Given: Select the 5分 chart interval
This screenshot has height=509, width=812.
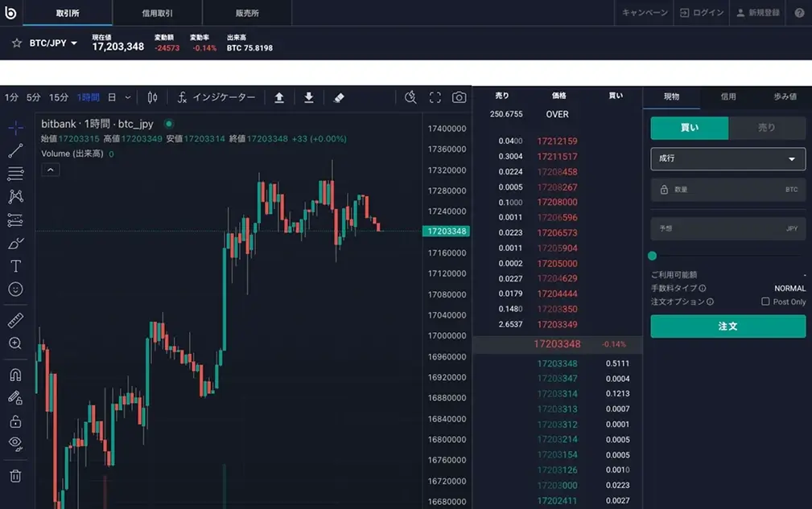Looking at the screenshot, I should tap(33, 97).
